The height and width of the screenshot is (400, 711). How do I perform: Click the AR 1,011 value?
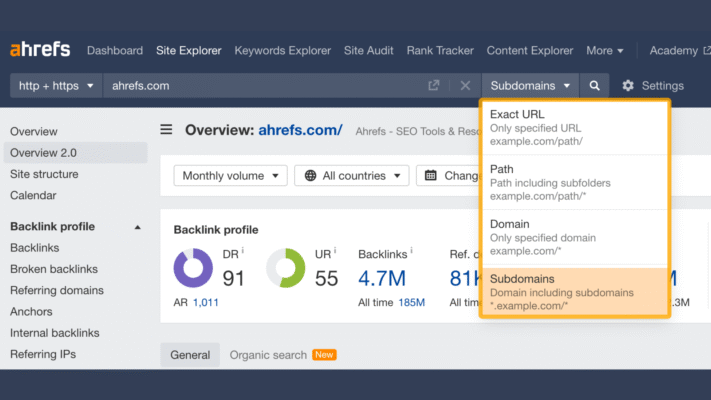206,302
